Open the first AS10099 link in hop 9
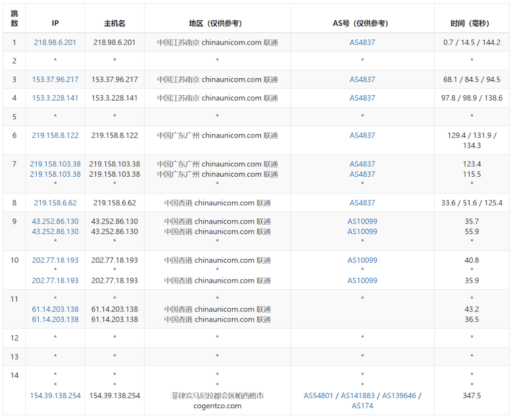The width and height of the screenshot is (513, 420). (x=362, y=222)
